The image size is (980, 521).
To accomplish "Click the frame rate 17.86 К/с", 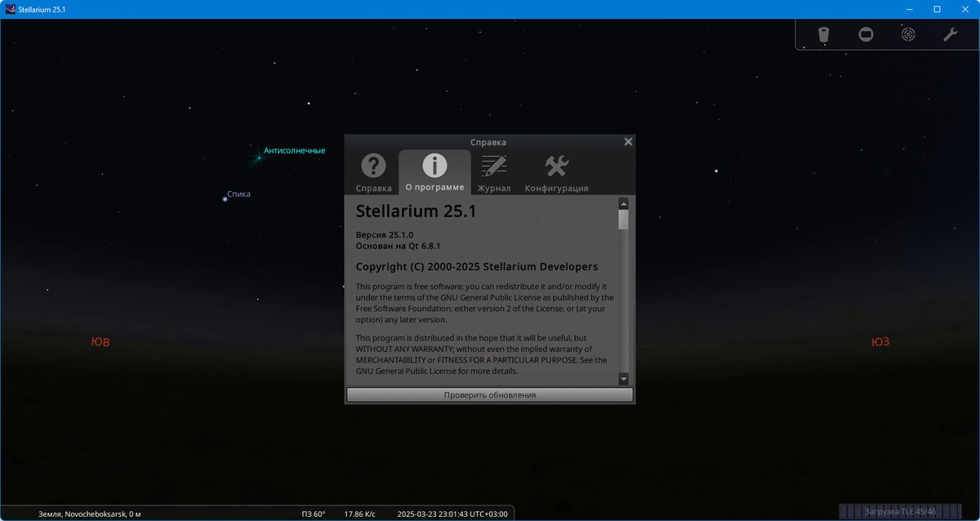I will click(359, 514).
